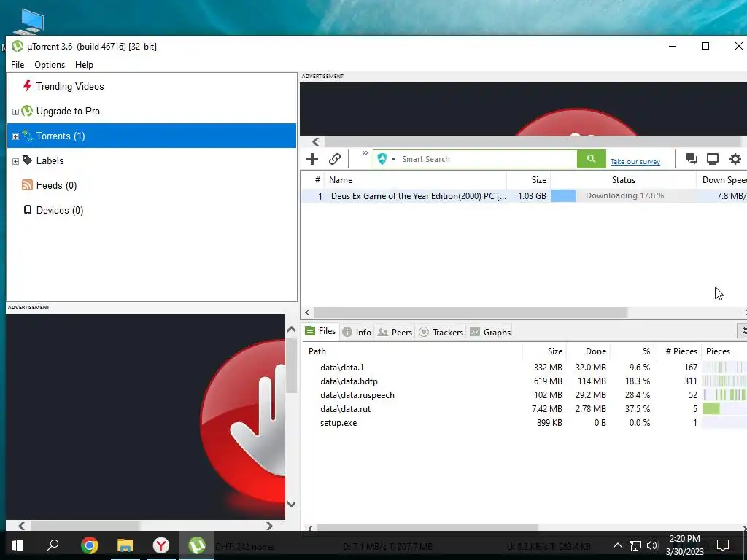Open the Take our survey link

(x=635, y=161)
